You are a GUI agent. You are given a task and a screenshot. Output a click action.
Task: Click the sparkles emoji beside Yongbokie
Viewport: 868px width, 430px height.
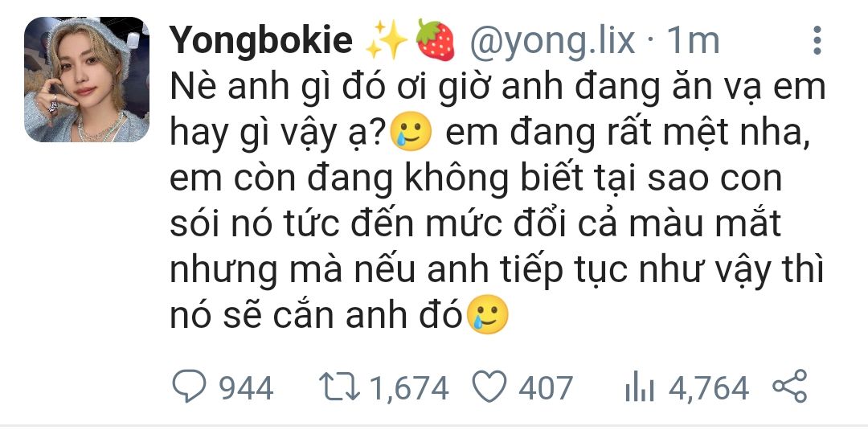coord(387,40)
